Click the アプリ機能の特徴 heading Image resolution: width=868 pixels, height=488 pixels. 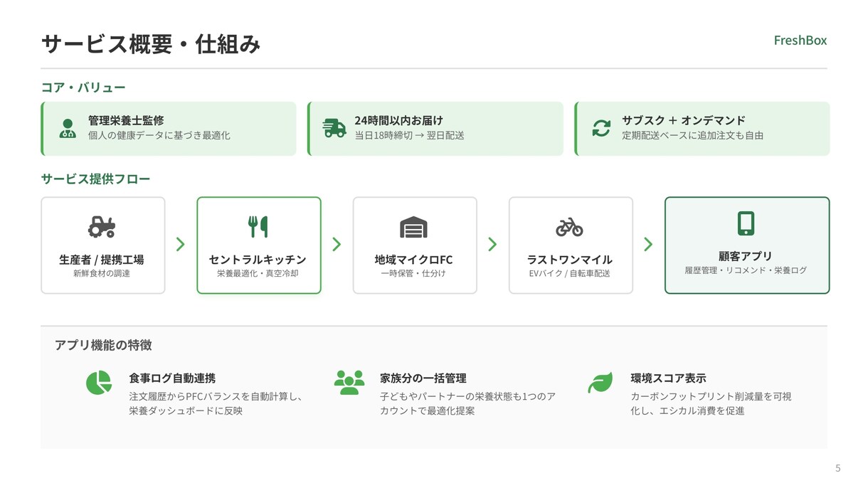coord(103,345)
